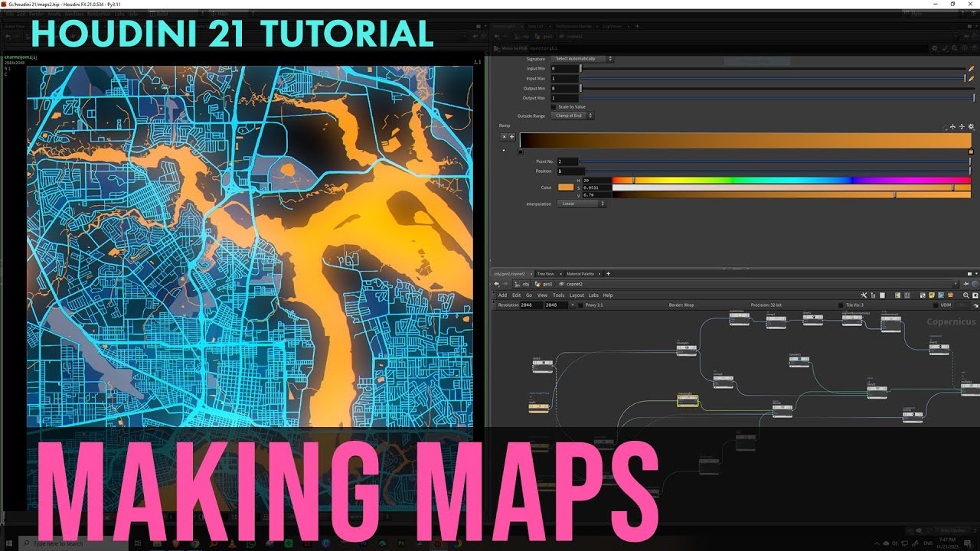Screen dimensions: 980x551
Task: Click the Input Max eyedropper icon
Action: [971, 78]
